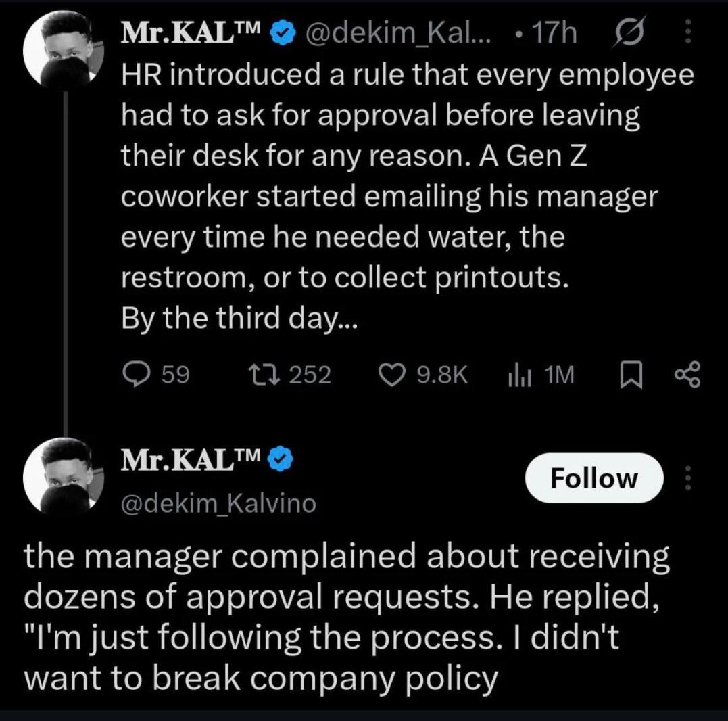Viewport: 728px width, 721px height.
Task: Open three-dot menu on first tweet
Action: pos(688,32)
